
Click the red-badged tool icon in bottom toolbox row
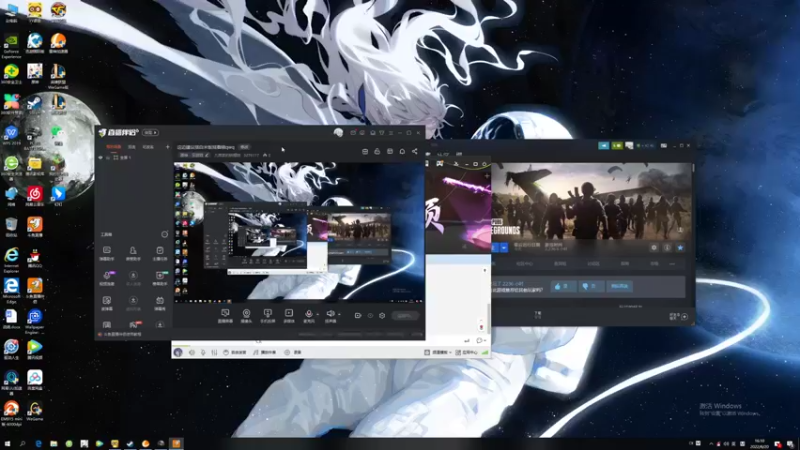tap(134, 324)
